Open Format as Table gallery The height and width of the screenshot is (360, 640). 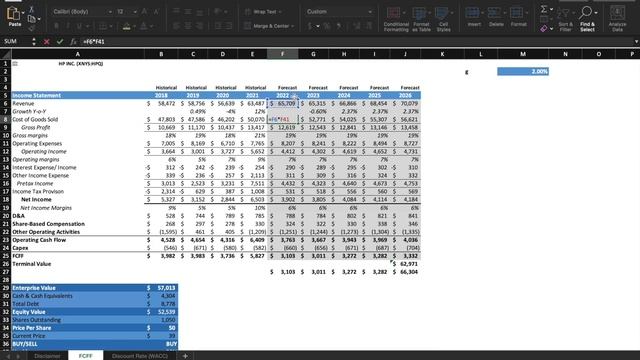click(x=421, y=19)
